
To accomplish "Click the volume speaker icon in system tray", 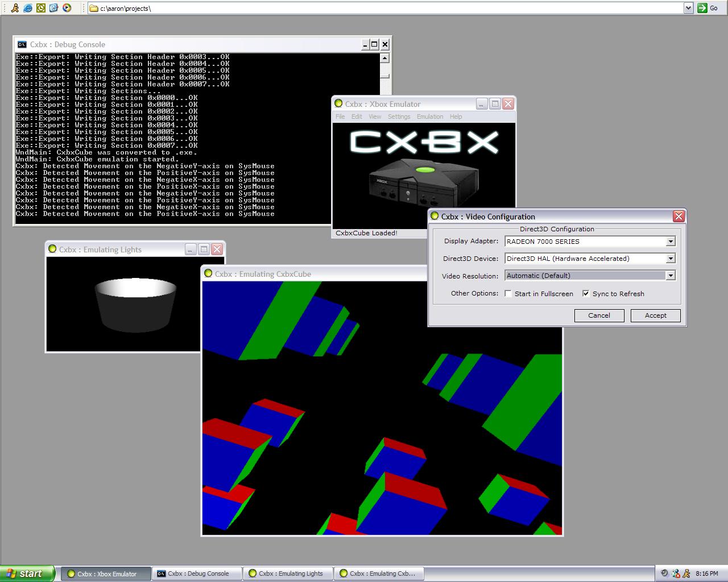I will point(665,573).
